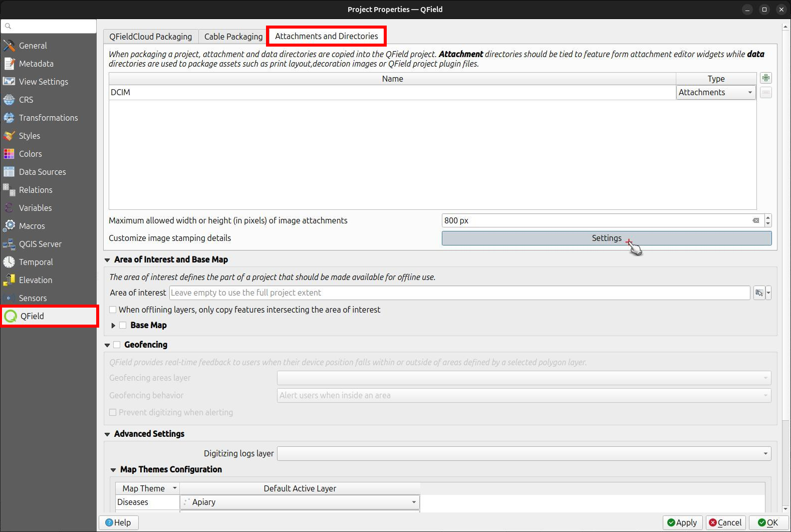Viewport: 791px width, 532px height.
Task: Select the Attachments and Directories tab
Action: click(x=326, y=36)
